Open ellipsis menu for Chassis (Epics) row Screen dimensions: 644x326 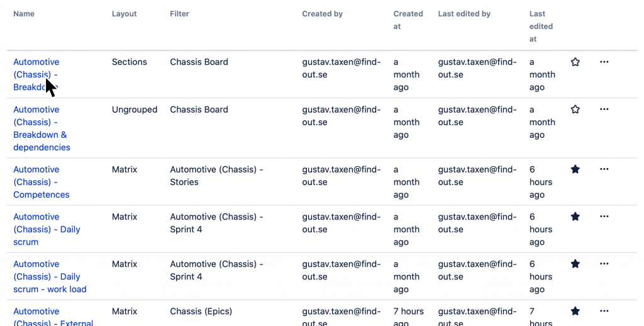point(604,311)
